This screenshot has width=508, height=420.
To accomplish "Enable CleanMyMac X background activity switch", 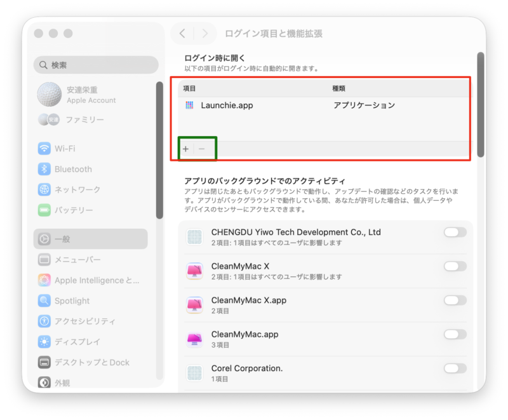I will [x=455, y=266].
